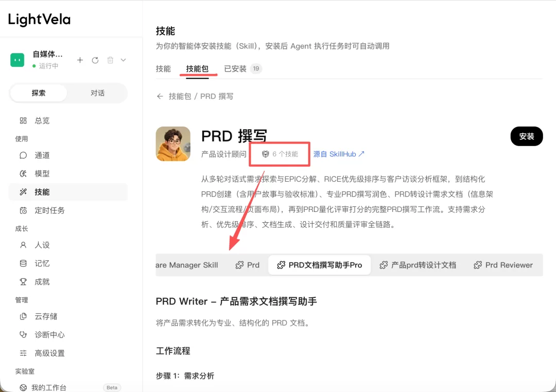Click the 产品设计顾问 label

[223, 154]
